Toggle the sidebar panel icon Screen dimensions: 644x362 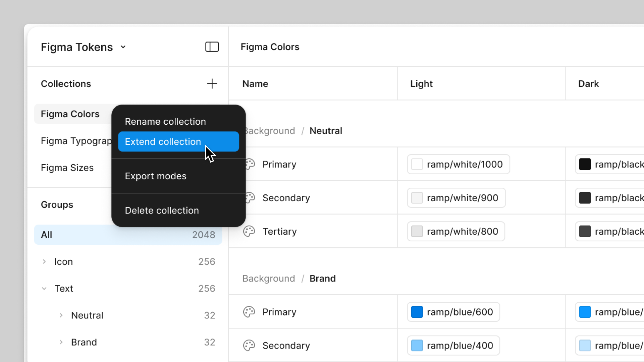tap(212, 47)
